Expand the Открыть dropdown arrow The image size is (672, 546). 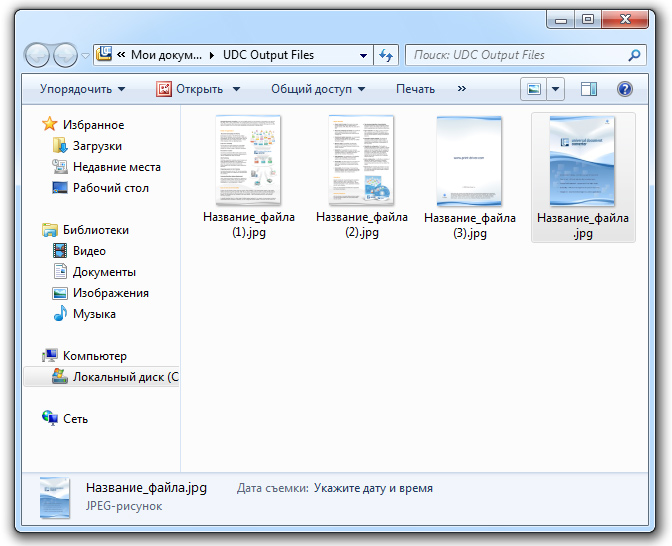click(237, 89)
